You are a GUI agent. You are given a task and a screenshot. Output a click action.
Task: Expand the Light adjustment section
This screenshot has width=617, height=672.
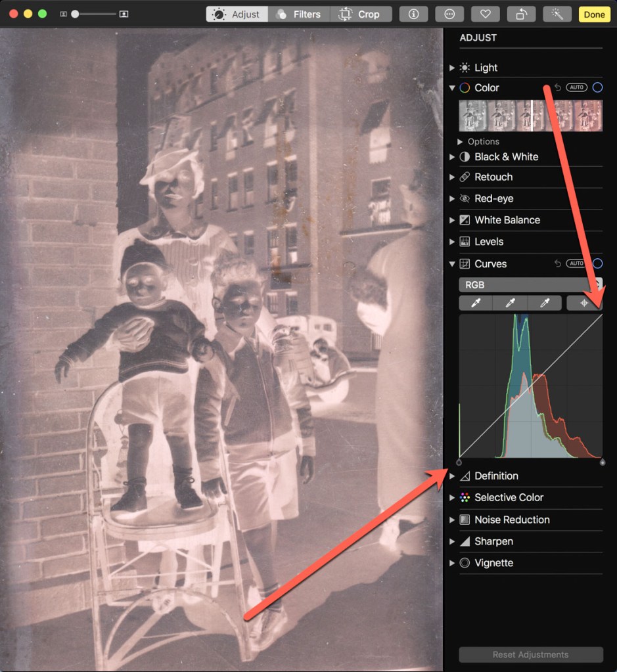pos(453,67)
